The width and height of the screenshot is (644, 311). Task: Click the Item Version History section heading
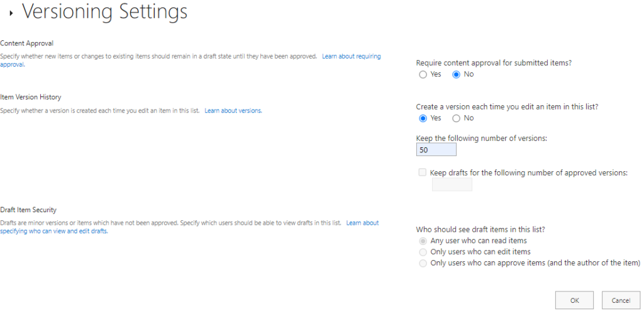pos(30,97)
